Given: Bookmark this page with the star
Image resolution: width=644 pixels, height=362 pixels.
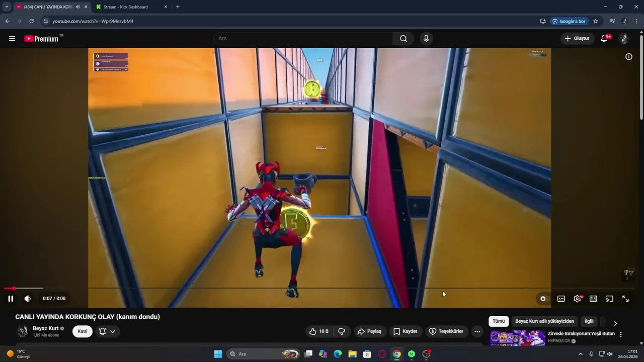Looking at the screenshot, I should click(x=596, y=21).
